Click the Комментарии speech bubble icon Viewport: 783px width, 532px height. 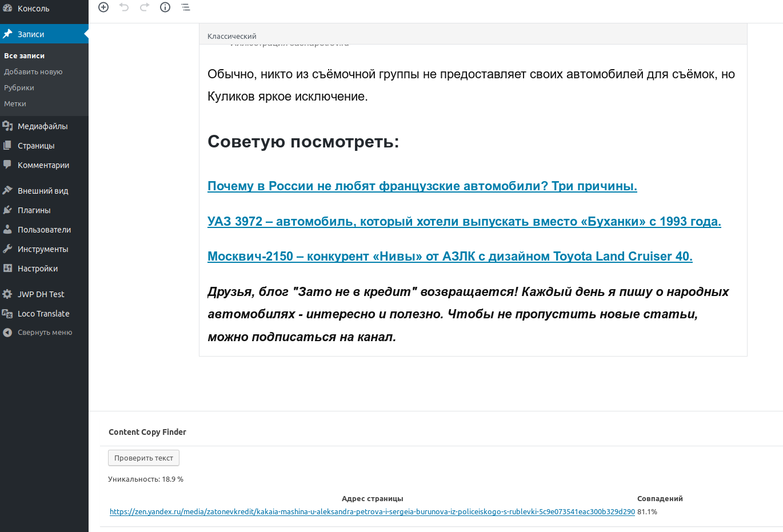[x=7, y=165]
